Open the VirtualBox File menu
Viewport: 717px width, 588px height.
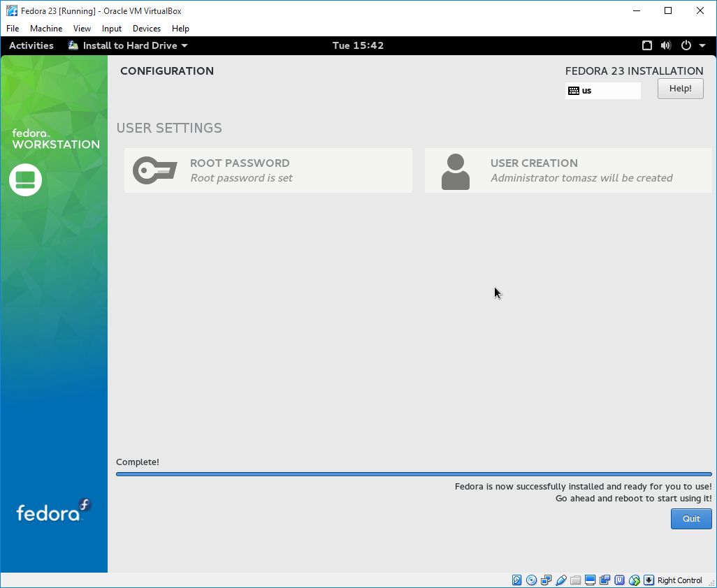pyautogui.click(x=13, y=29)
